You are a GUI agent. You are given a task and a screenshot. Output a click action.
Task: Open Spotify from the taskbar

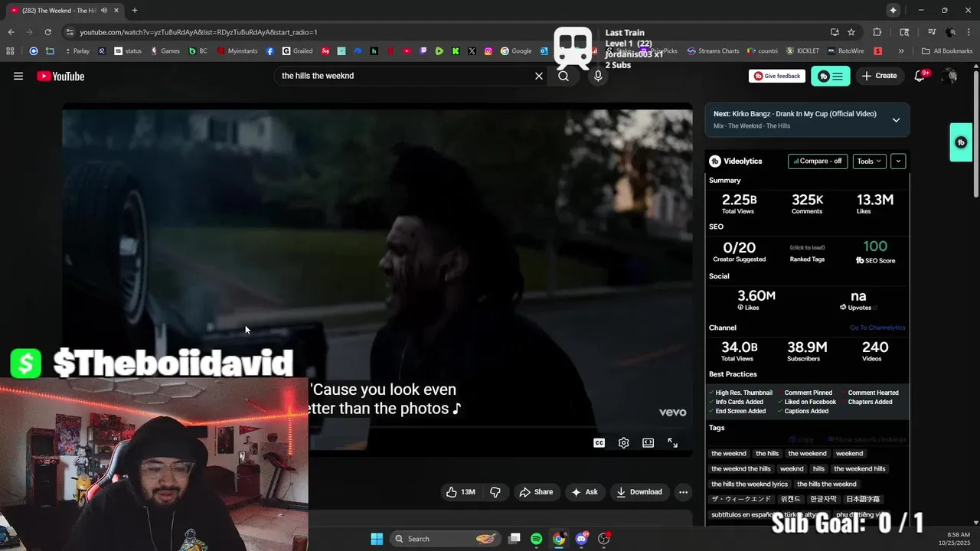[537, 539]
